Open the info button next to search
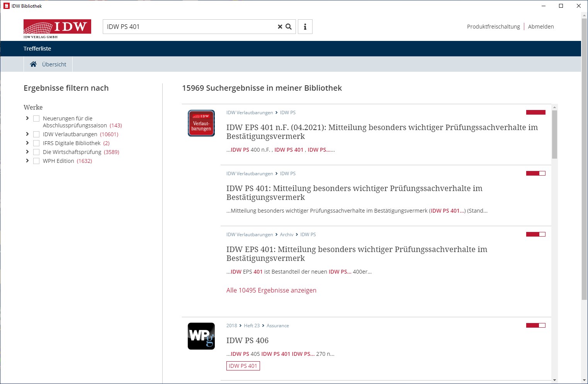The height and width of the screenshot is (384, 588). pyautogui.click(x=305, y=27)
